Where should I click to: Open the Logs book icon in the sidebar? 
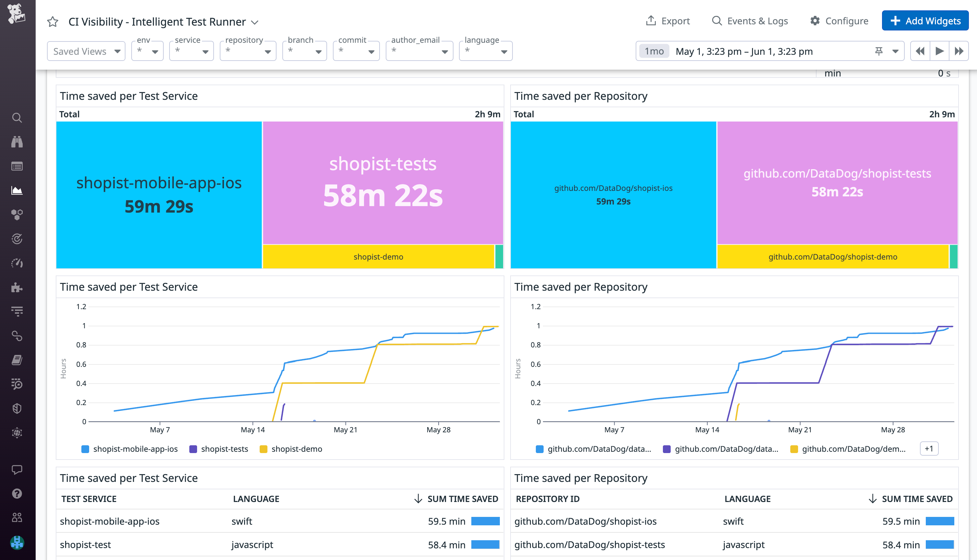click(17, 360)
